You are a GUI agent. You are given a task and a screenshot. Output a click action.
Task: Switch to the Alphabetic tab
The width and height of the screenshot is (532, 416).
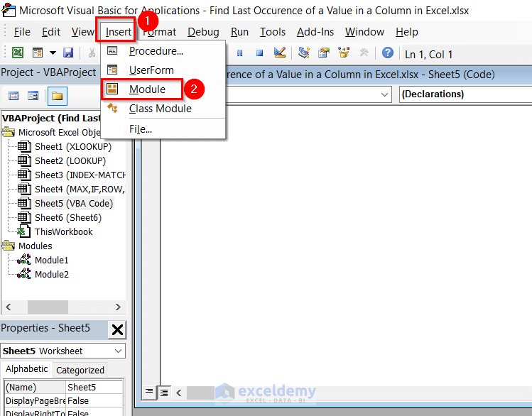pos(26,369)
